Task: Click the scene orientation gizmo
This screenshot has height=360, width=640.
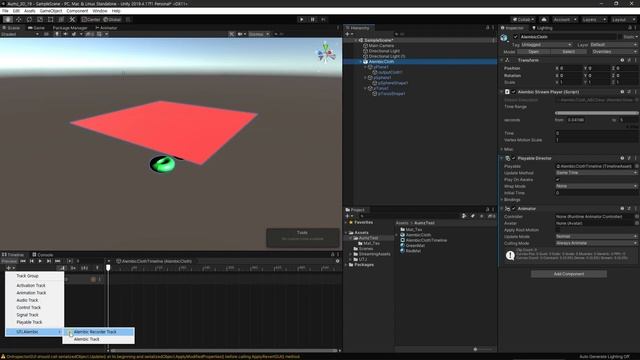Action: point(326,53)
